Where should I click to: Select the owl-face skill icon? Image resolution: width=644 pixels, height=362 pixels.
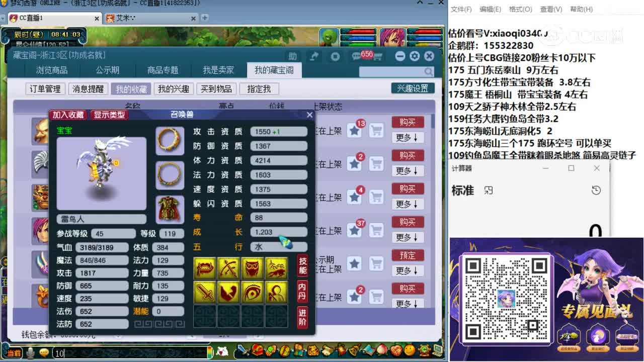(253, 268)
